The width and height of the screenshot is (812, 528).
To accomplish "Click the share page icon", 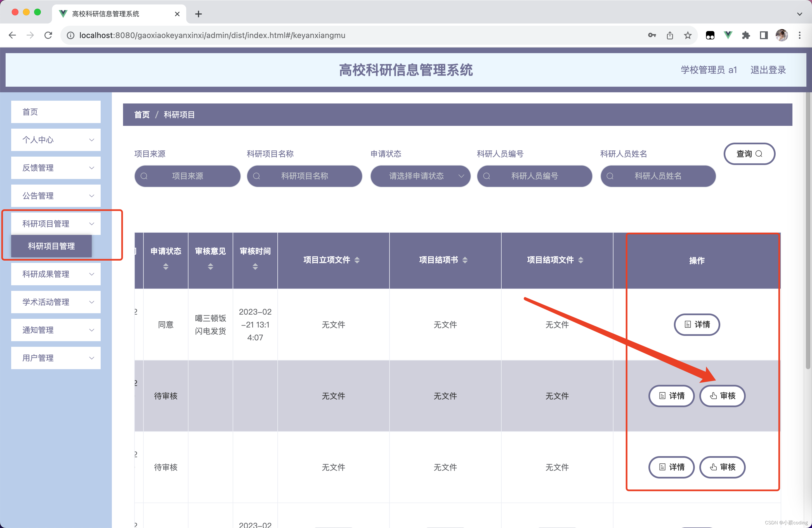I will click(670, 35).
